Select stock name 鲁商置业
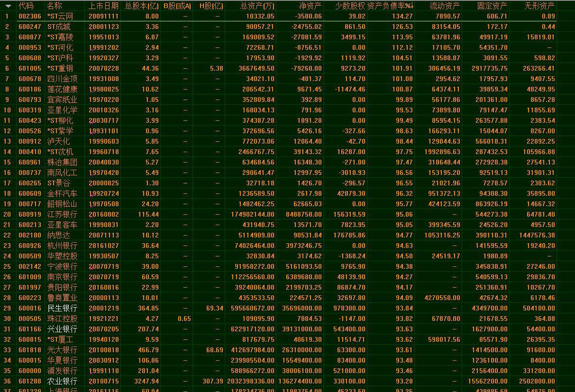The width and height of the screenshot is (575, 392). pos(62,298)
